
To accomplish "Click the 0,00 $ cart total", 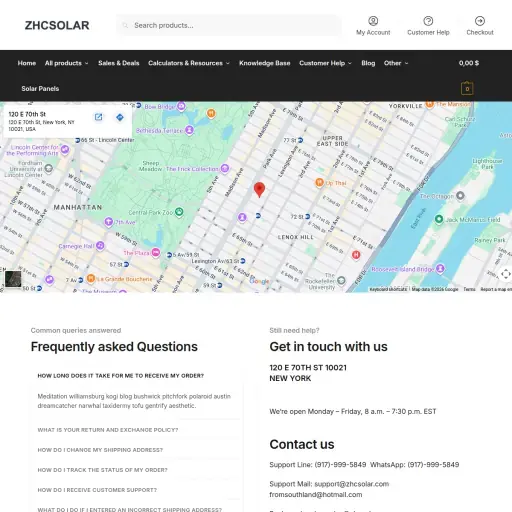I will coord(469,63).
